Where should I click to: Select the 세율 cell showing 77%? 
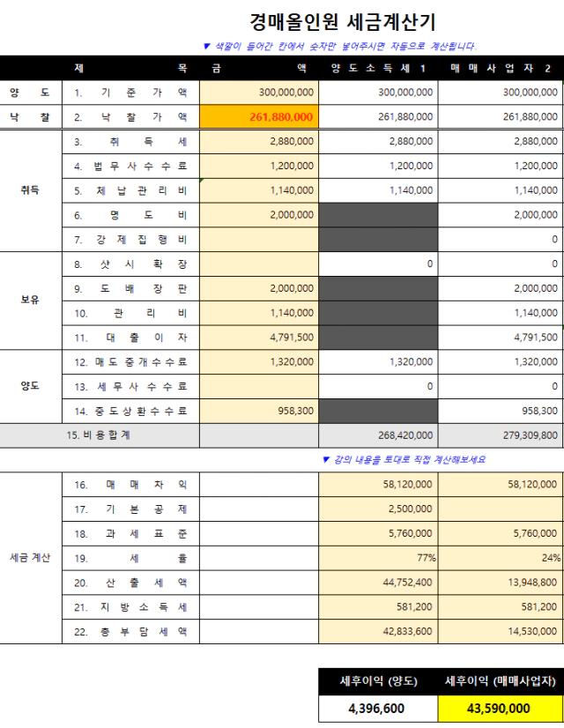[x=378, y=558]
